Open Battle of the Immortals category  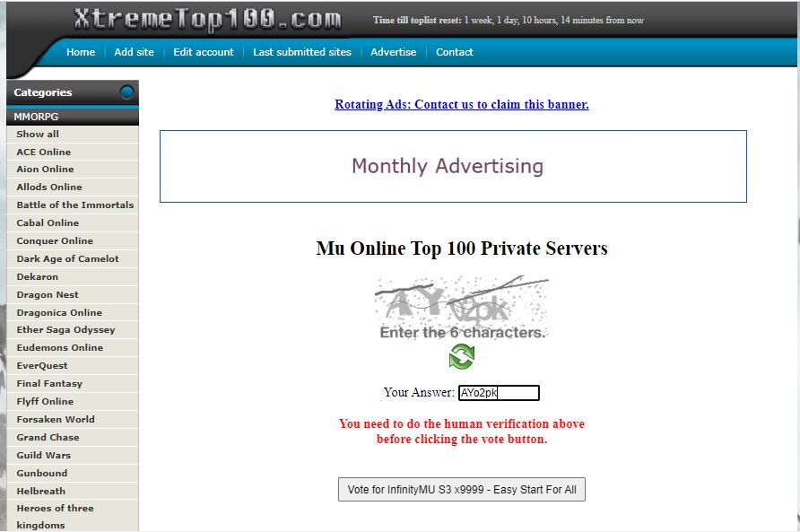tap(73, 205)
